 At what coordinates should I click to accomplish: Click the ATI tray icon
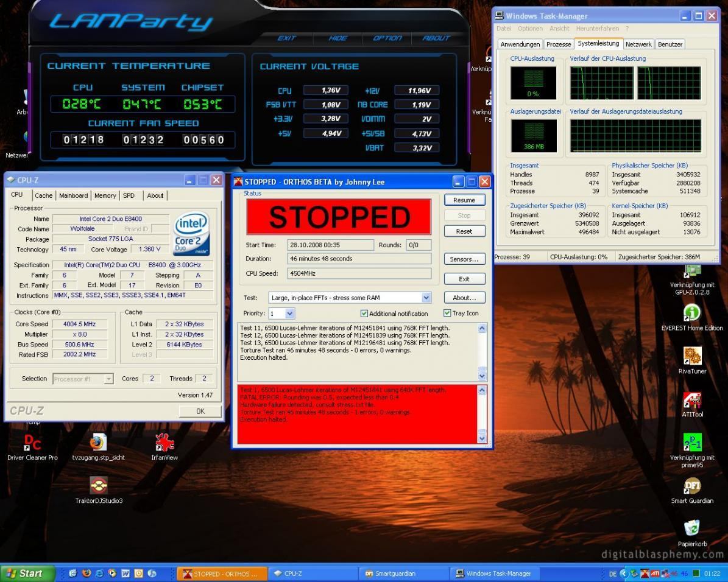coord(655,574)
